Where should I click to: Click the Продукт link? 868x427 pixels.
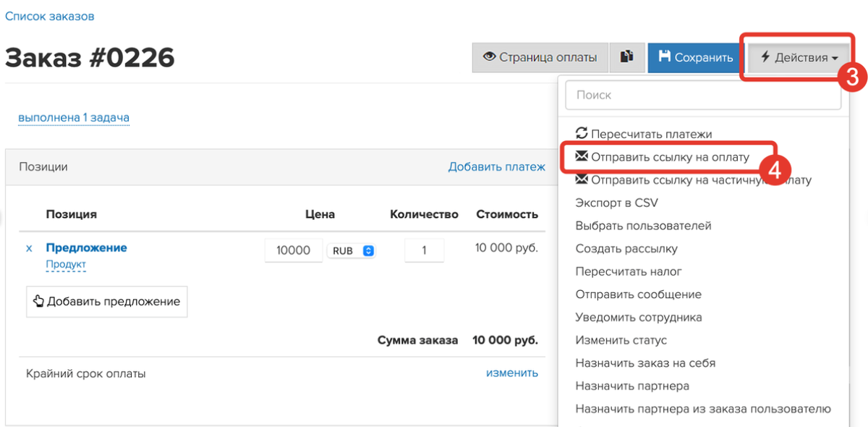[66, 264]
